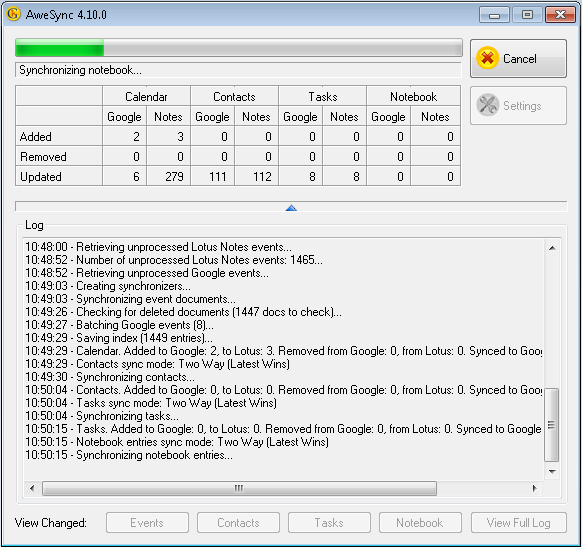This screenshot has width=582, height=547.
Task: Open the Settings button label
Action: pos(522,106)
